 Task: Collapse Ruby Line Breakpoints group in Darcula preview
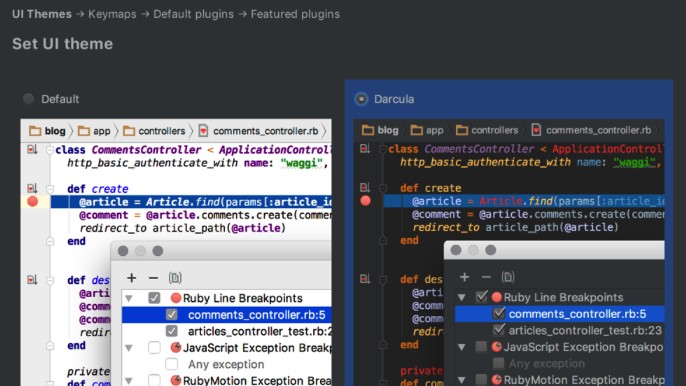coord(462,298)
